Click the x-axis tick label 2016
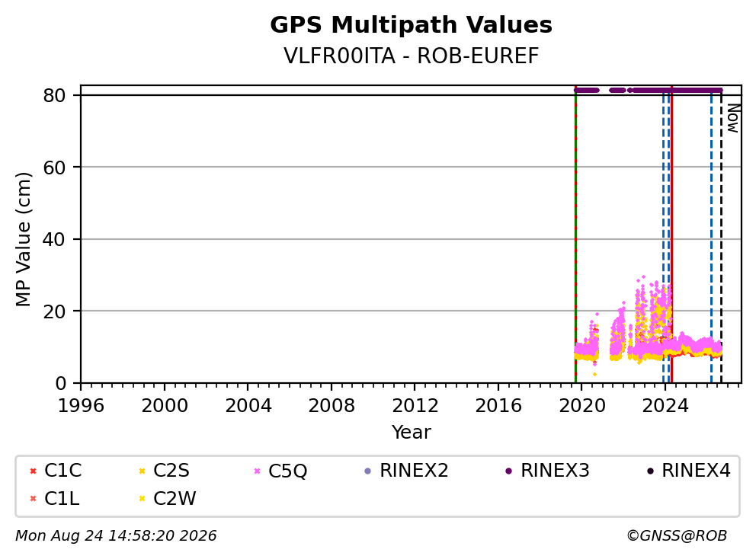The height and width of the screenshot is (559, 756). [498, 406]
